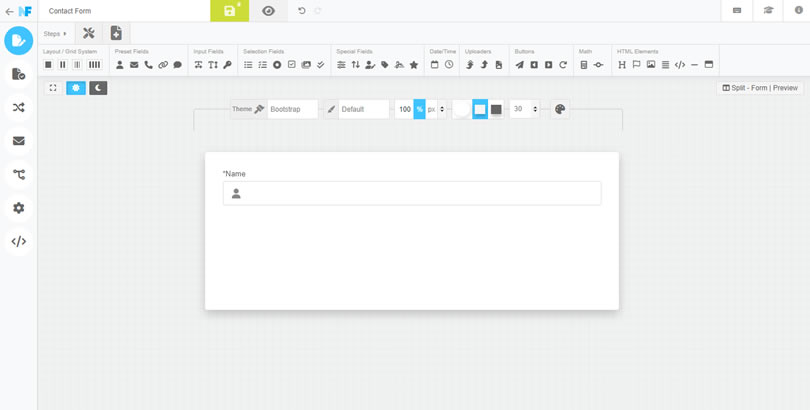
Task: Open tutorials graduation cap icon
Action: pos(768,11)
